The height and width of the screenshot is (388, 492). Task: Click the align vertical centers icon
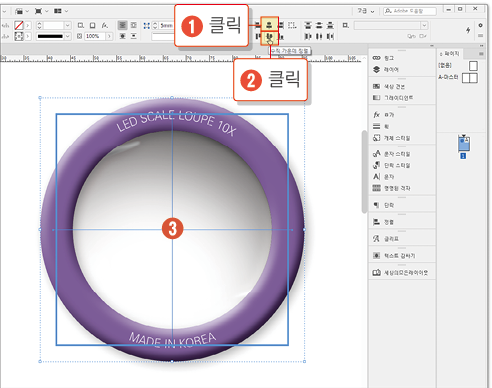[x=269, y=37]
